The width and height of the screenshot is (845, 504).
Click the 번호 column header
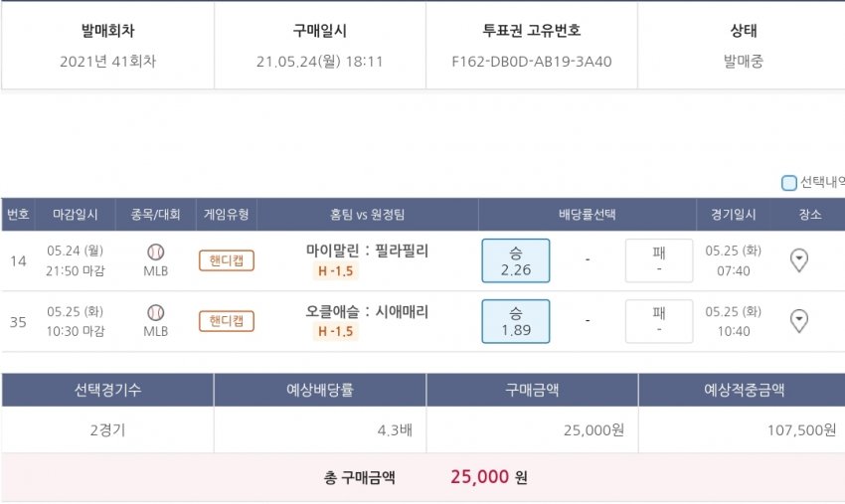click(x=18, y=214)
